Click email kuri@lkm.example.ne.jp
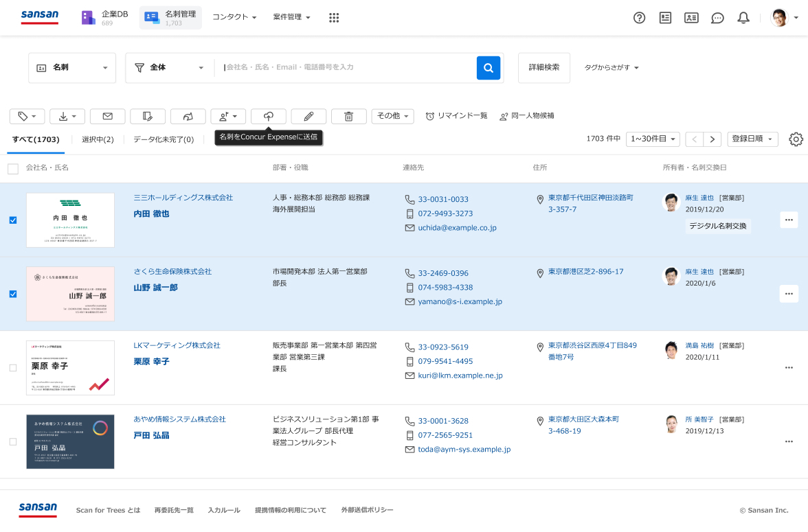This screenshot has height=532, width=808. [x=460, y=375]
